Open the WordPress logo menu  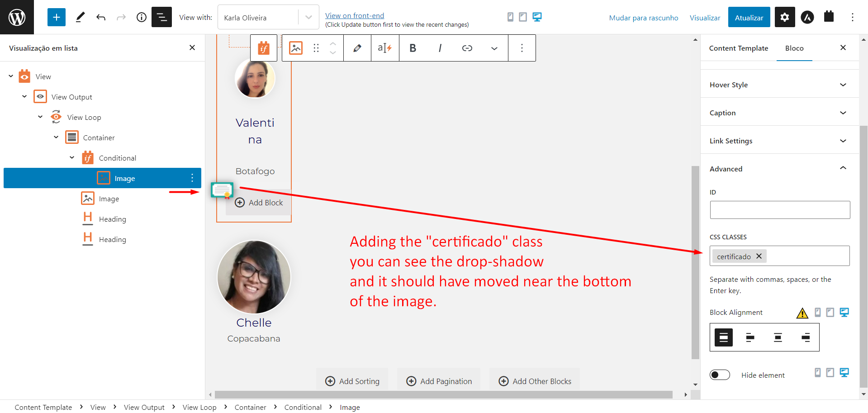coord(17,17)
